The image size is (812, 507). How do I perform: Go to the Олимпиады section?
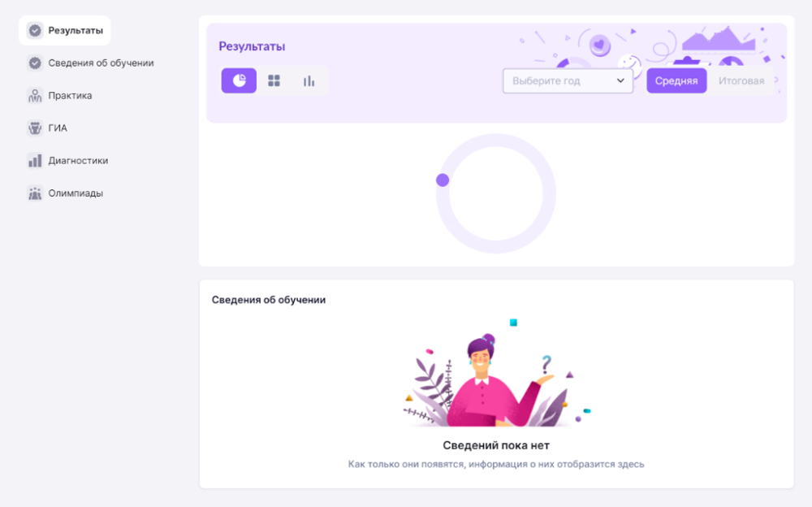[76, 193]
